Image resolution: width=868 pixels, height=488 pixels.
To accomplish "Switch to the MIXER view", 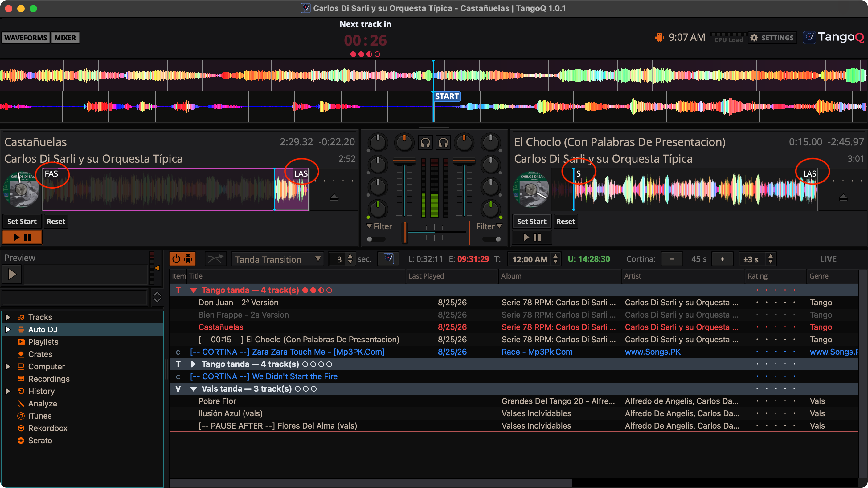I will point(65,38).
